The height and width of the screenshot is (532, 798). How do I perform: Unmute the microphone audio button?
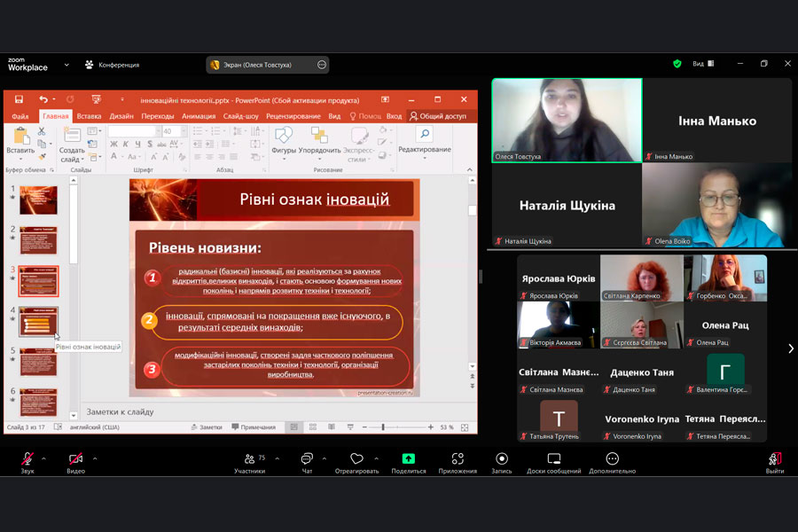(27, 459)
